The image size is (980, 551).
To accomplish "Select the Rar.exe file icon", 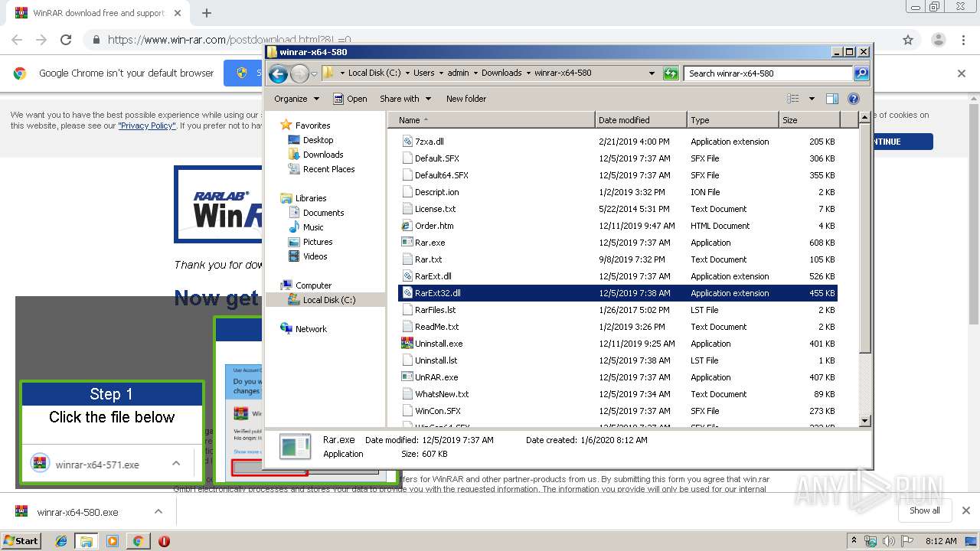I will point(407,243).
